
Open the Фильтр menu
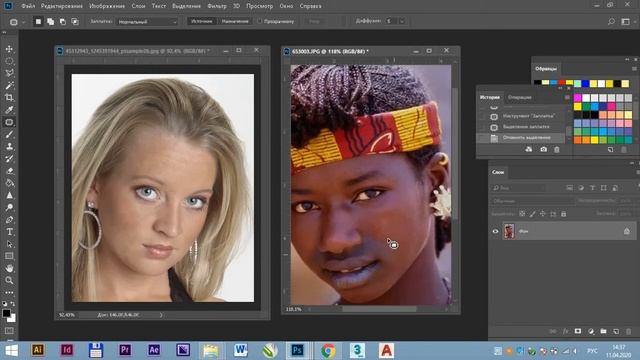click(217, 6)
